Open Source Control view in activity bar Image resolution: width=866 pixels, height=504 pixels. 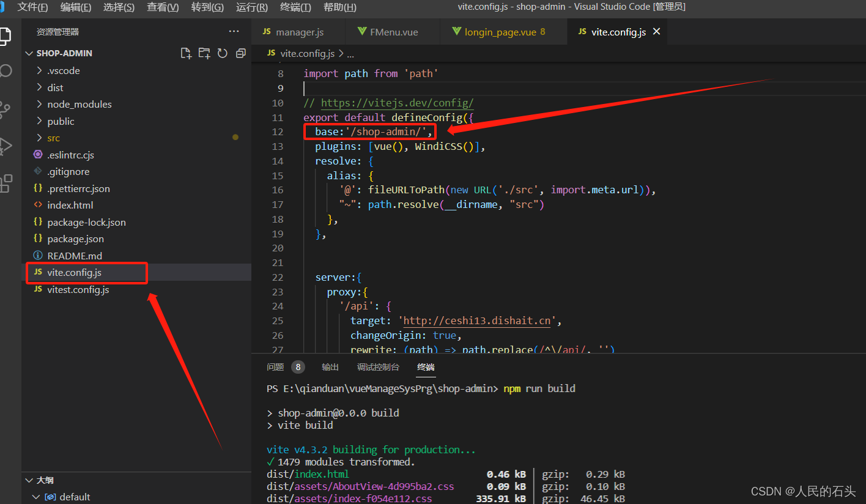coord(5,109)
